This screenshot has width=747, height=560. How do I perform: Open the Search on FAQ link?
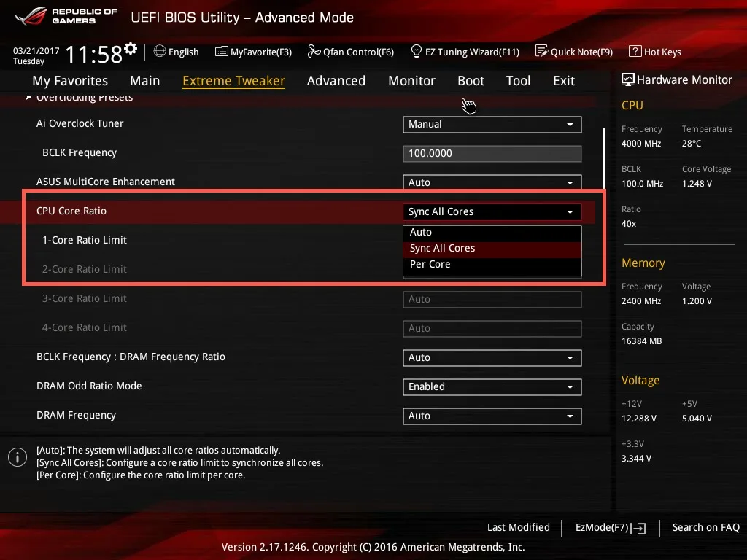[x=705, y=528]
